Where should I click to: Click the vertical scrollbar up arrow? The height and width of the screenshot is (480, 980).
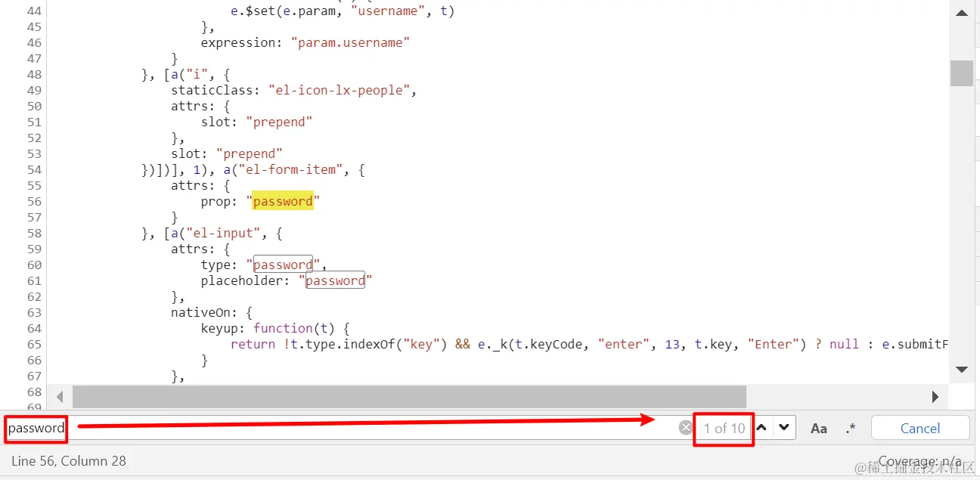pos(962,13)
